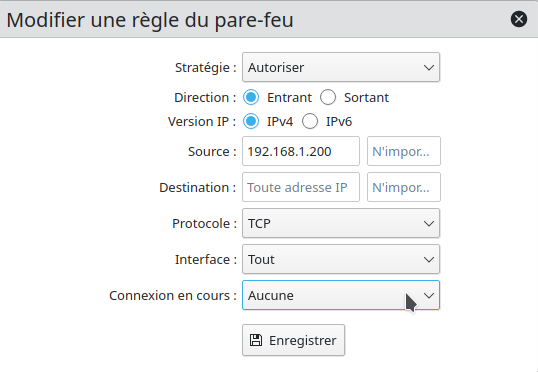This screenshot has width=538, height=372.
Task: Open the Stratégie dropdown showing Autoriser
Action: pyautogui.click(x=341, y=67)
